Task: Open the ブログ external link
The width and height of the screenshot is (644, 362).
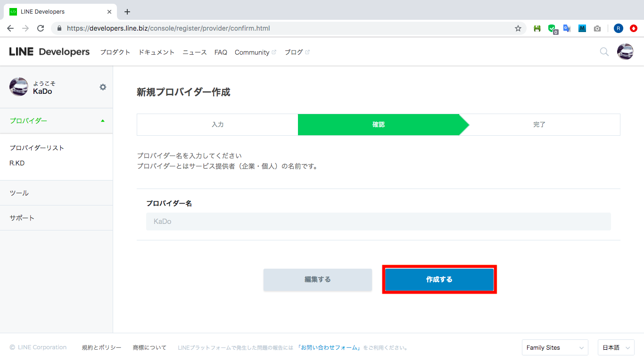Action: 297,52
